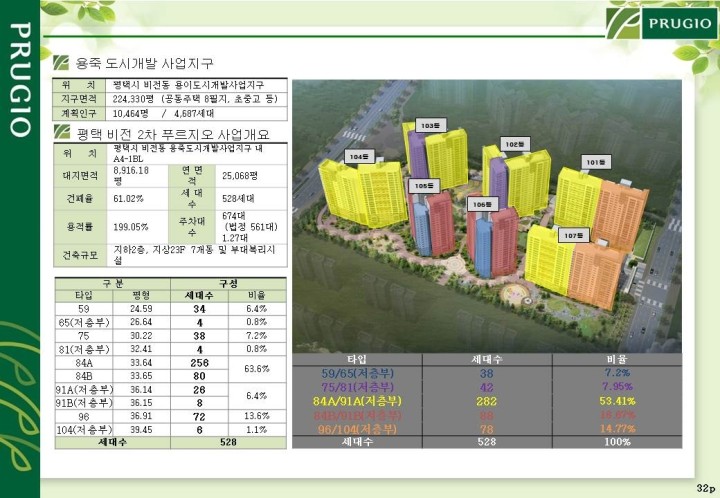This screenshot has height=498, width=720.
Task: Click the orange 96/104(저층부) legend row
Action: [x=487, y=429]
